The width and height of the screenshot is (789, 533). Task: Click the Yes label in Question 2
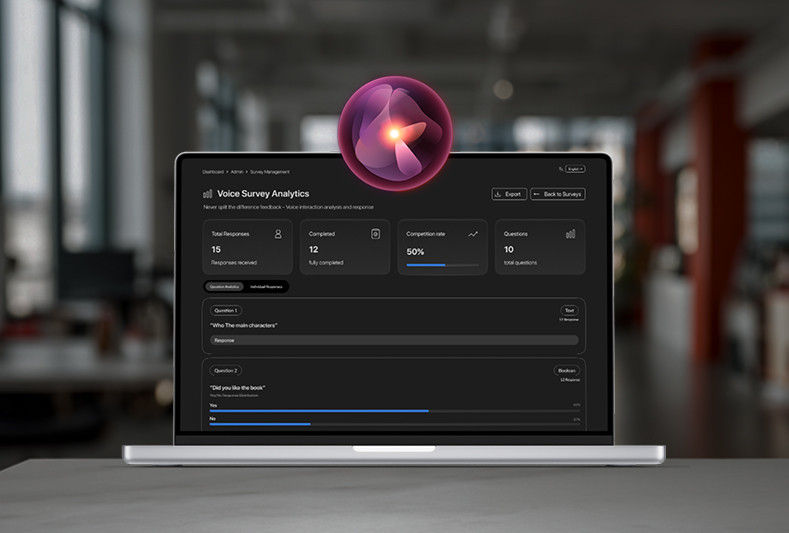pyautogui.click(x=213, y=405)
